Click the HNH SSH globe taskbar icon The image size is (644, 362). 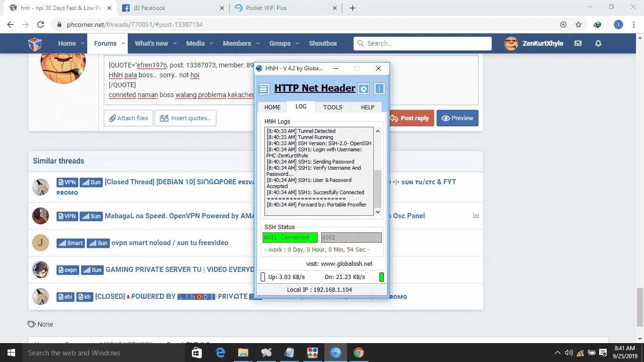click(335, 353)
